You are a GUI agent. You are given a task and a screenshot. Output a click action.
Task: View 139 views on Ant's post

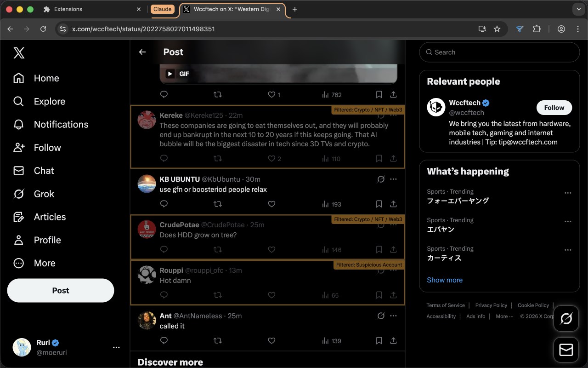pyautogui.click(x=332, y=341)
